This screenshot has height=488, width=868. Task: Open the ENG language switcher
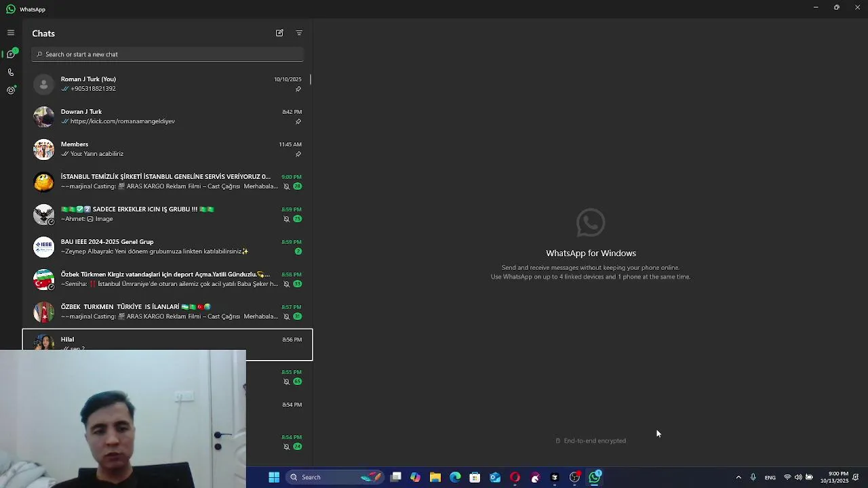pyautogui.click(x=770, y=477)
